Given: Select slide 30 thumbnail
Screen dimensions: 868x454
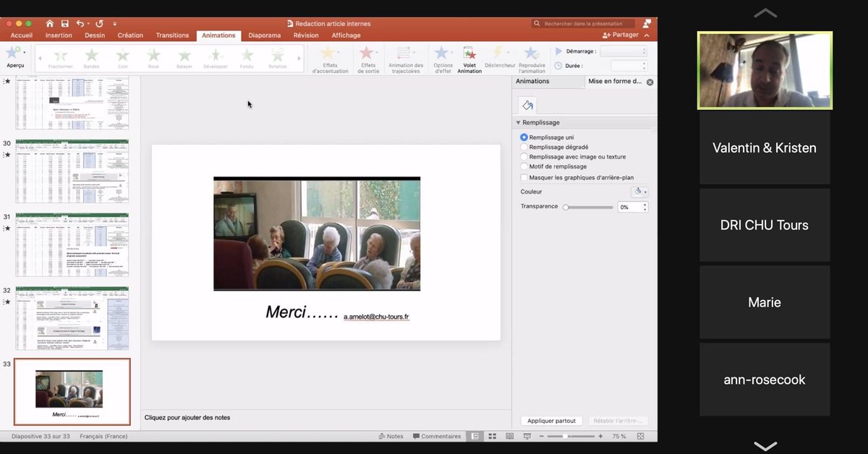Looking at the screenshot, I should coord(72,171).
